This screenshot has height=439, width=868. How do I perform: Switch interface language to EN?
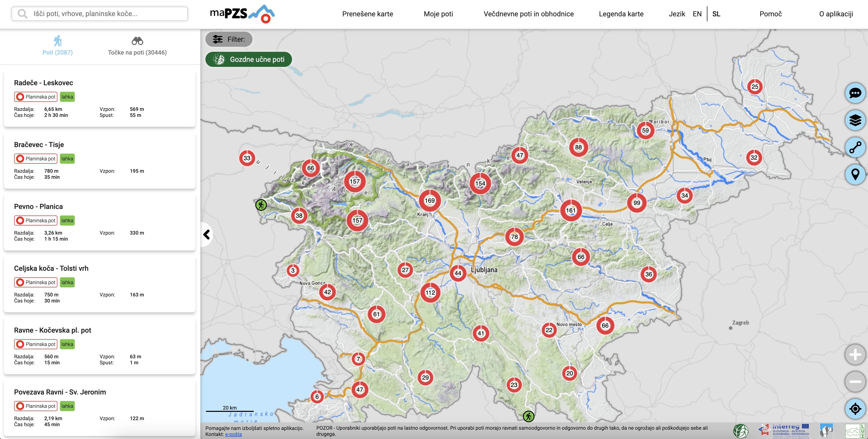pos(697,14)
